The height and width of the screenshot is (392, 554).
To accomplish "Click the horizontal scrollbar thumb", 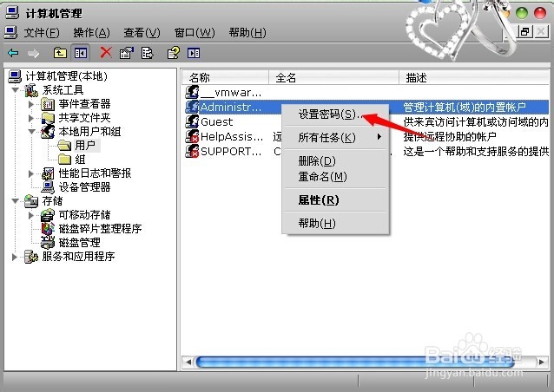I will click(x=355, y=362).
